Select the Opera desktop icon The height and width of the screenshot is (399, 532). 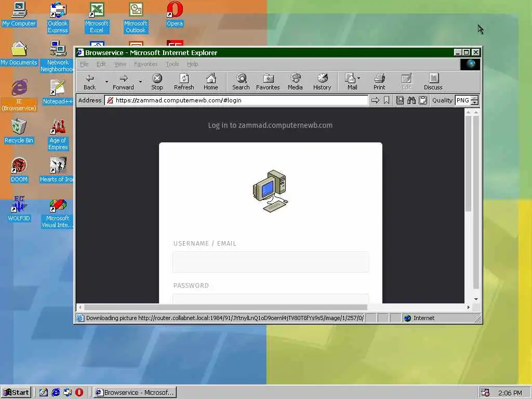[x=175, y=14]
